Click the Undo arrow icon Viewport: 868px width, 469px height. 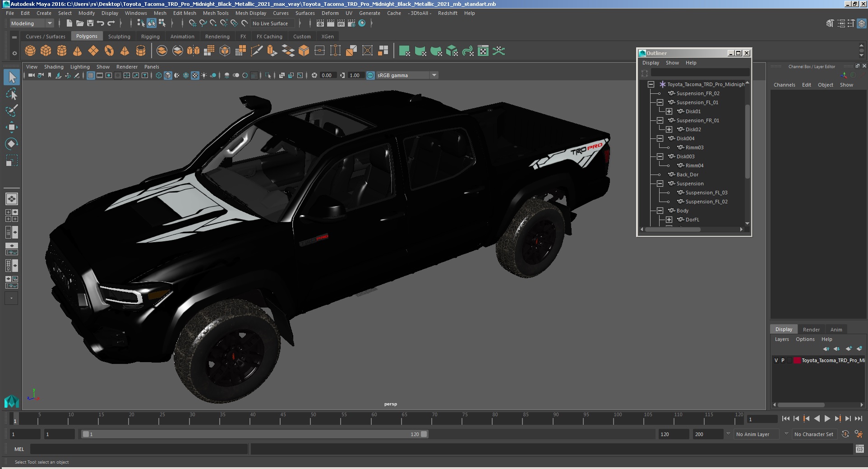click(x=101, y=23)
